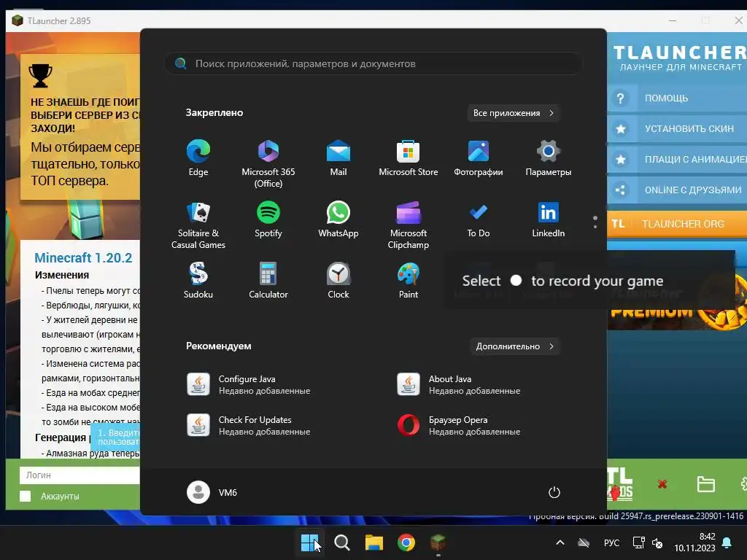Launch Paint from pinned apps
The image size is (747, 560).
pyautogui.click(x=409, y=280)
